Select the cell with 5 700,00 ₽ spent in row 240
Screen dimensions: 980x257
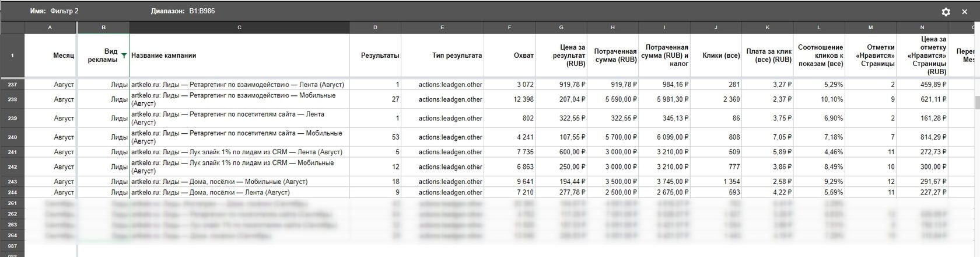point(612,137)
